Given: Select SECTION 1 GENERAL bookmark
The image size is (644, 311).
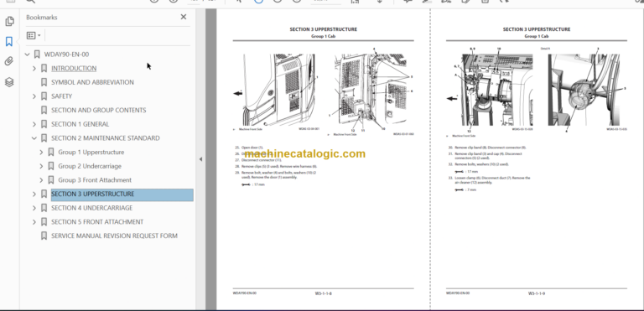Looking at the screenshot, I should click(x=80, y=124).
